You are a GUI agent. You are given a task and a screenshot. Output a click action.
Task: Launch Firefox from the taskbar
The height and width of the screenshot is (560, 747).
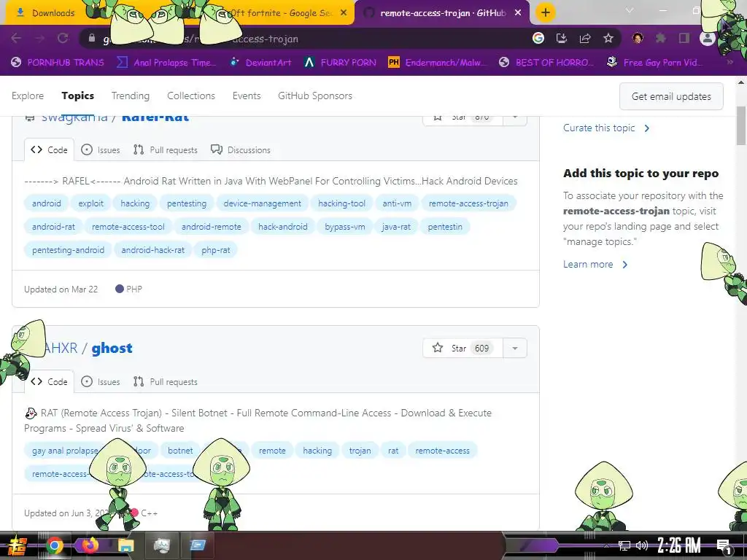(x=90, y=545)
